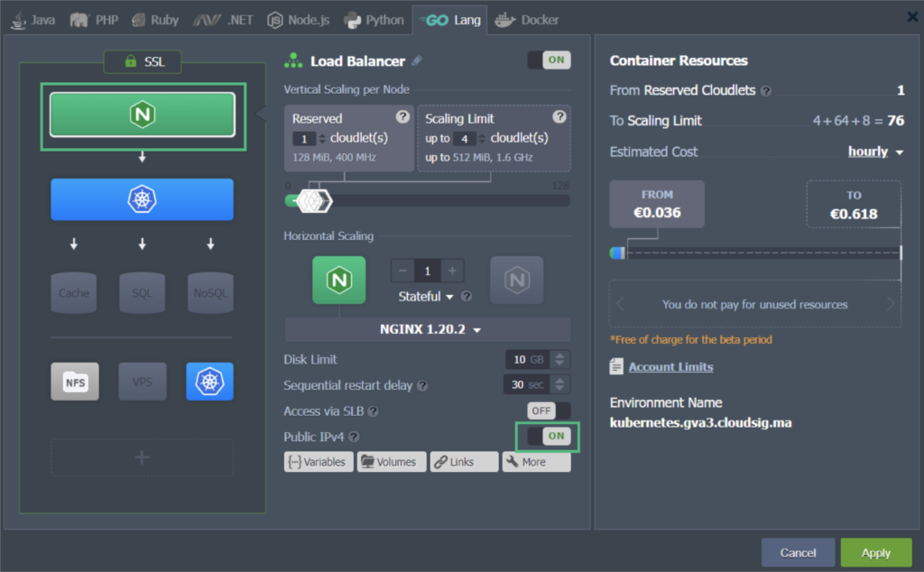This screenshot has height=572, width=924.
Task: Switch to the Docker tab
Action: click(527, 20)
